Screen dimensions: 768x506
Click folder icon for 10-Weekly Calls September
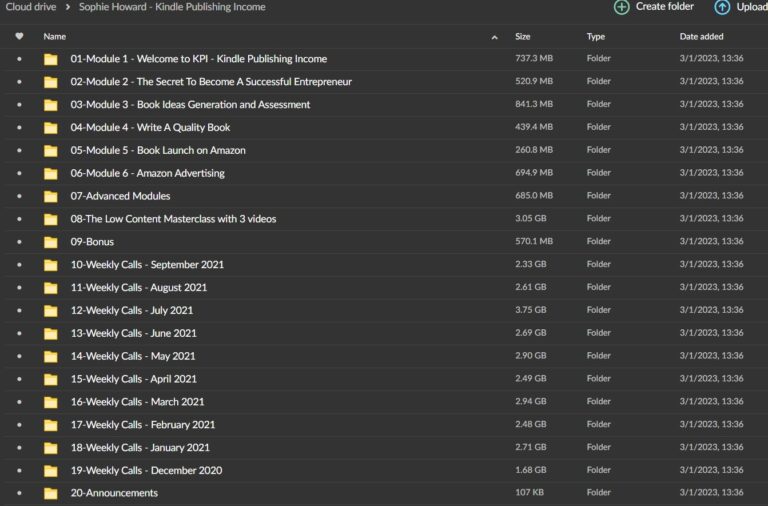point(50,265)
